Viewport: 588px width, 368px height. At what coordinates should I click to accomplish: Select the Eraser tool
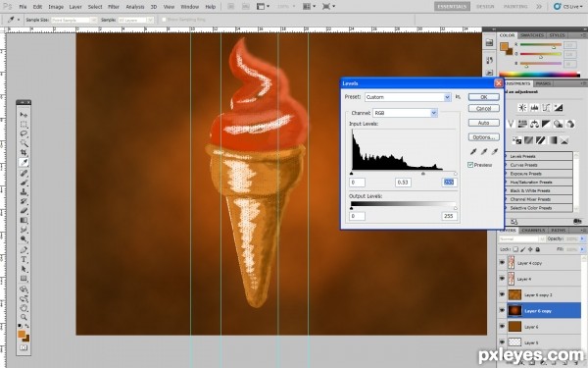(x=24, y=211)
